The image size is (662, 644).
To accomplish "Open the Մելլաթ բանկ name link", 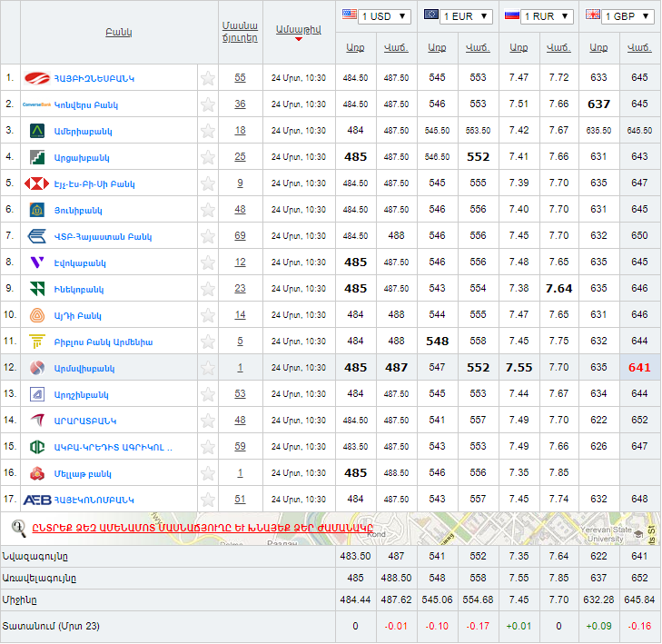I will [x=83, y=473].
